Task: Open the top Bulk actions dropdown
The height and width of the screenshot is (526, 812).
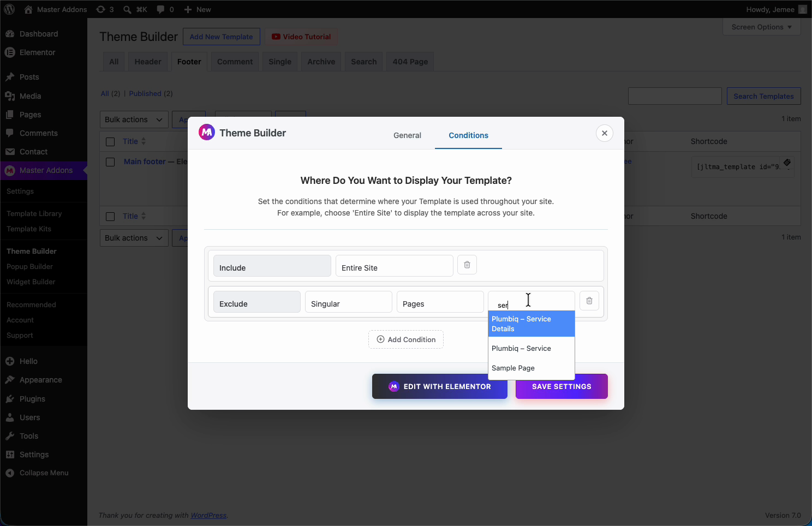Action: click(x=134, y=119)
